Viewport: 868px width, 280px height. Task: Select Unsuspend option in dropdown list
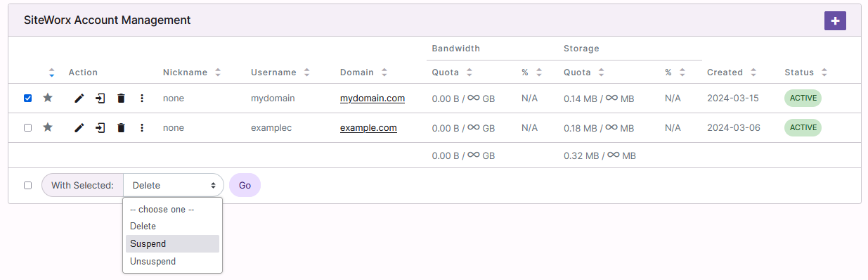pos(173,261)
